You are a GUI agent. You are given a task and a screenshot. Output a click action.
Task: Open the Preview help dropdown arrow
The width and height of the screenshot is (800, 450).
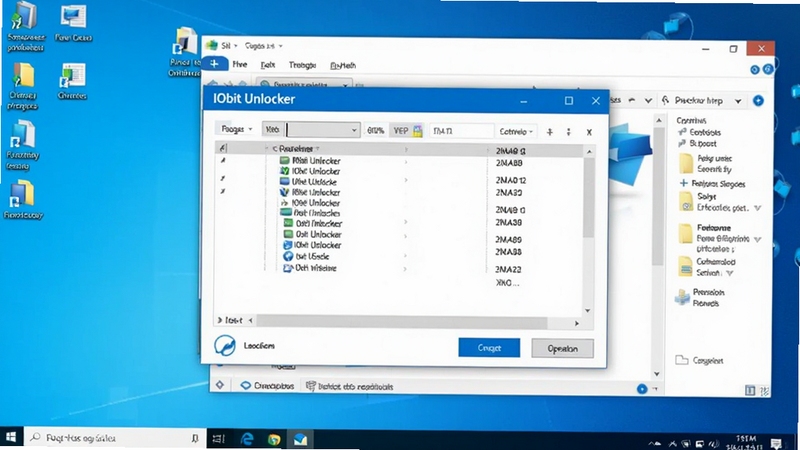coord(738,101)
